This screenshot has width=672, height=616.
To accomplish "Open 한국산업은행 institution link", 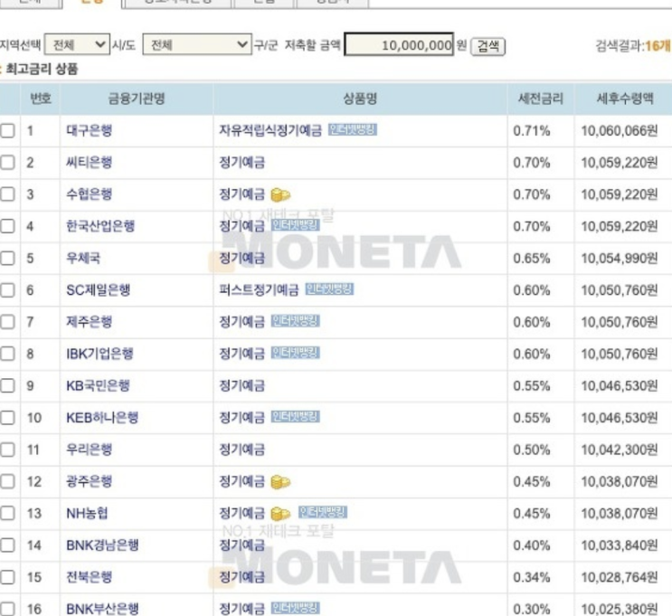I will 100,226.
